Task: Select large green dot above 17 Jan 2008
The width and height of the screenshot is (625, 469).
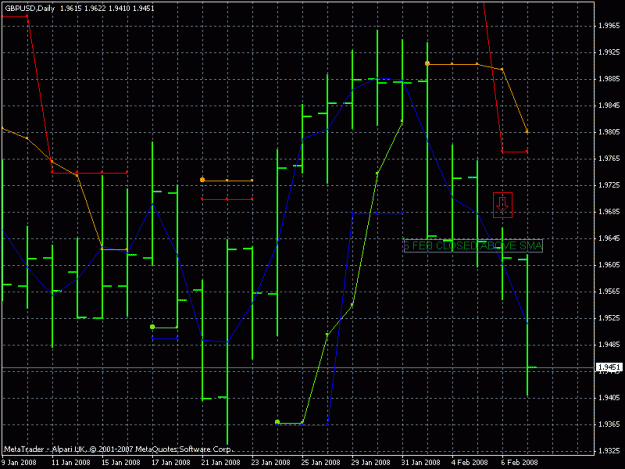Action: (152, 327)
